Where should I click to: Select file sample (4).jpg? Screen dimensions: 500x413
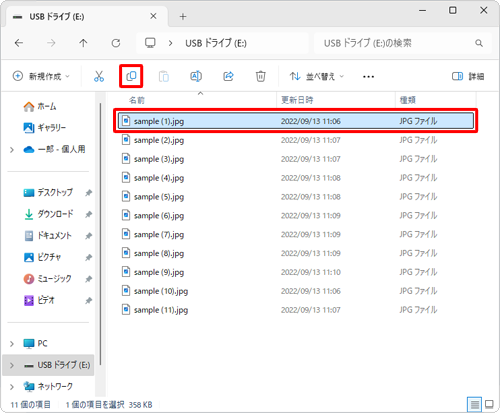296,178
